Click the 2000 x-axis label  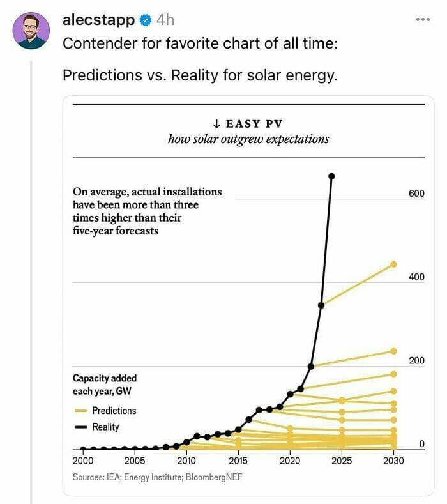pos(82,461)
